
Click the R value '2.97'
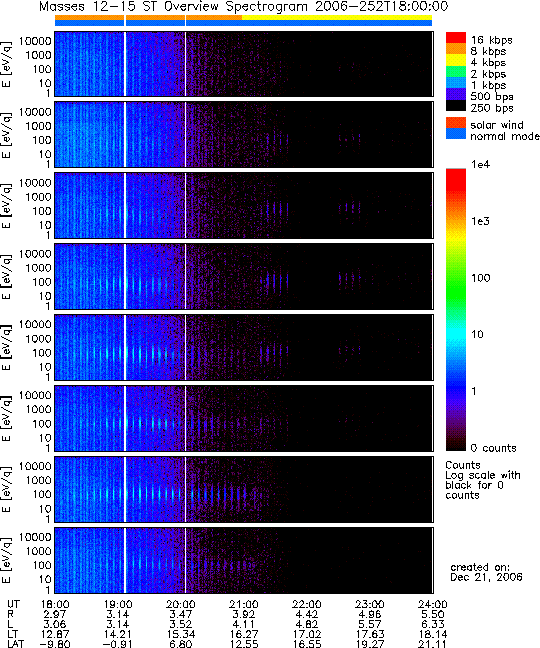[x=55, y=615]
